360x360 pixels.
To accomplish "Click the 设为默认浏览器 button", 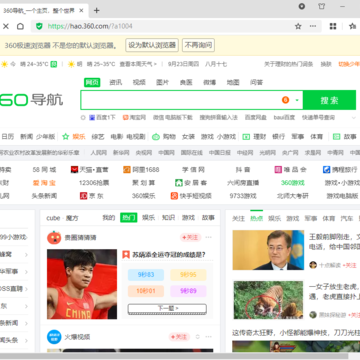I will (x=152, y=45).
